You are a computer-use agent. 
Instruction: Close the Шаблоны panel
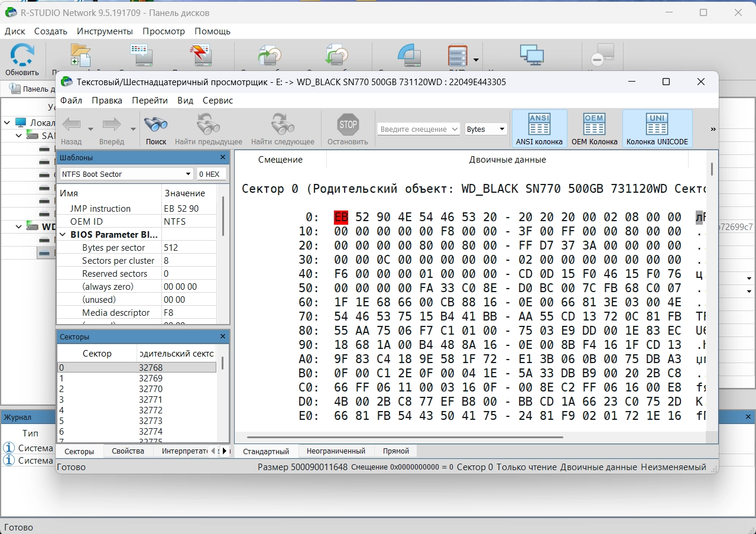tap(223, 157)
